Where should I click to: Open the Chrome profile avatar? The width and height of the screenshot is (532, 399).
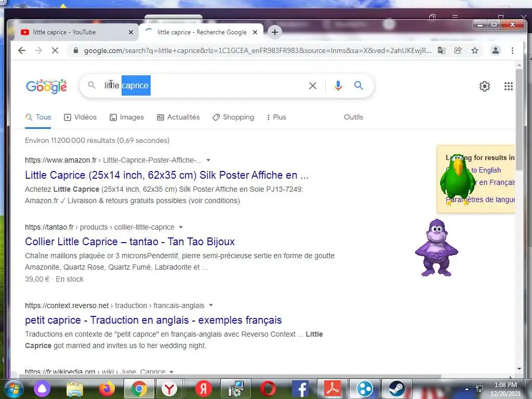pyautogui.click(x=495, y=50)
